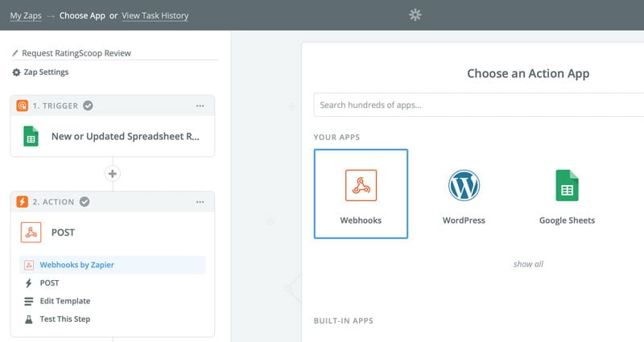
Task: Focus the Search hundreds of apps field
Action: [479, 105]
